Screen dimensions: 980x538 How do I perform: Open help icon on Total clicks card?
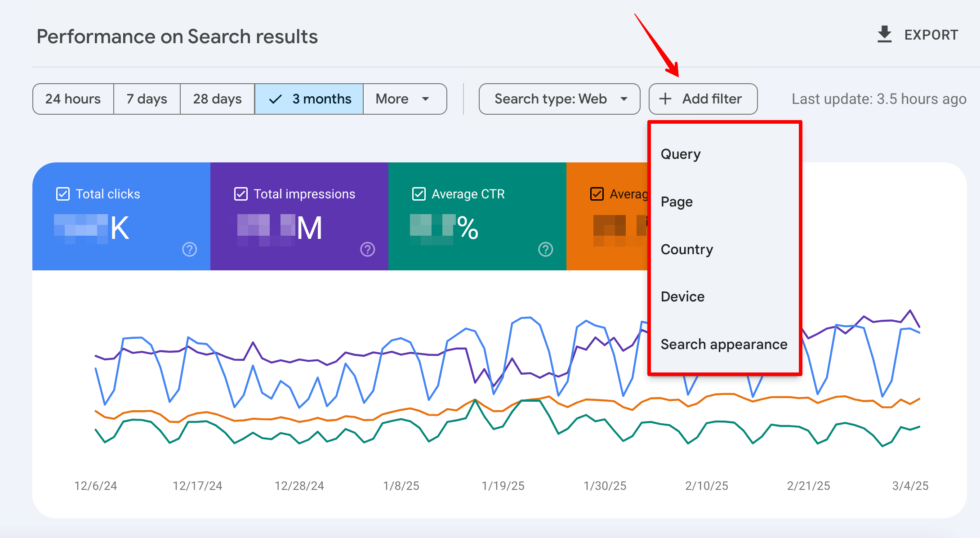pos(190,249)
